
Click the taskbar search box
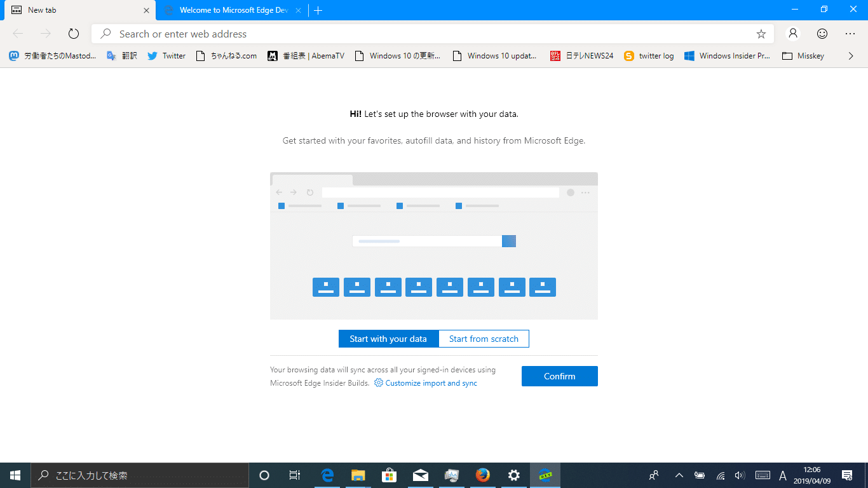140,475
